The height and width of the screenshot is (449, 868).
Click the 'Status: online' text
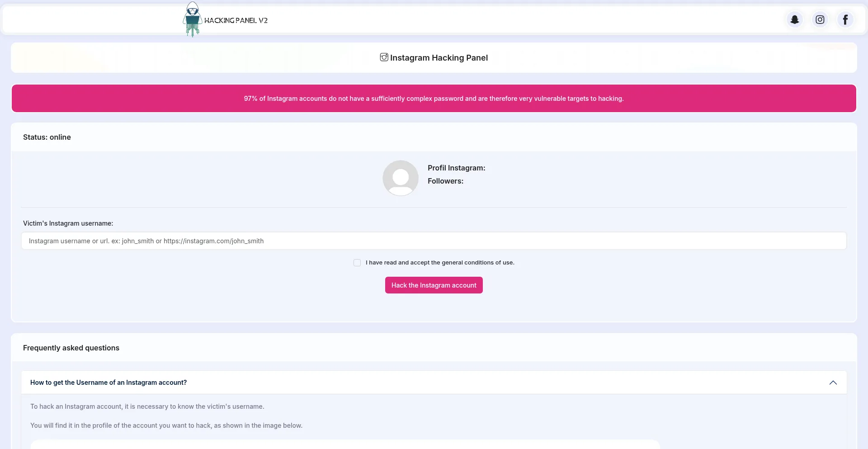point(47,137)
